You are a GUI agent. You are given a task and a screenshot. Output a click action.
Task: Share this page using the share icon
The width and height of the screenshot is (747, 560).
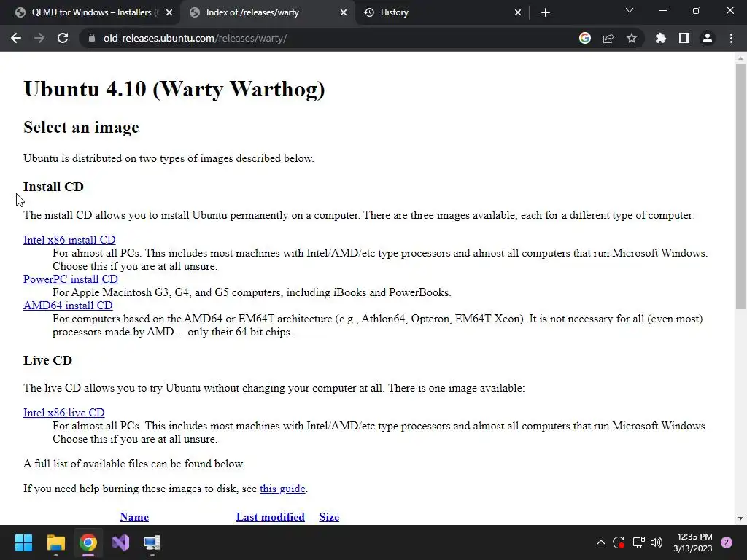coord(608,38)
